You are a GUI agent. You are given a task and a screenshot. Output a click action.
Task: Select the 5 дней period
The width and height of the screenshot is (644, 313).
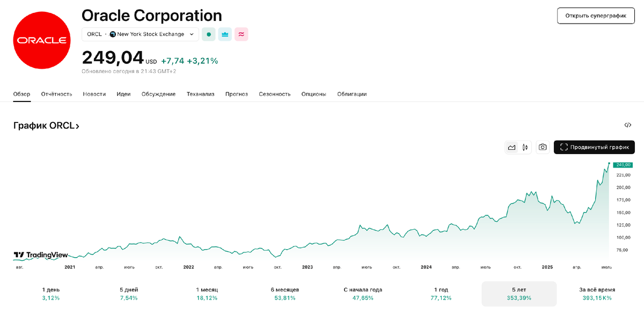129,294
